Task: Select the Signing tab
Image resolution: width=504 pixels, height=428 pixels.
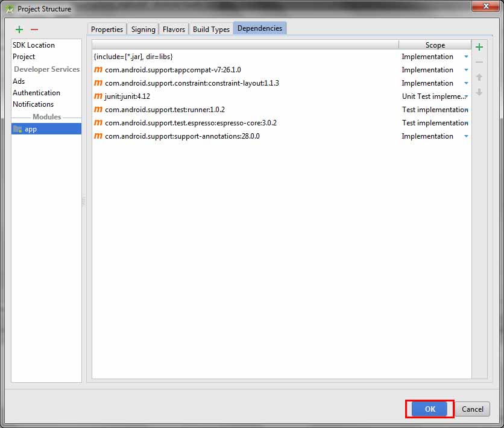Action: (143, 28)
